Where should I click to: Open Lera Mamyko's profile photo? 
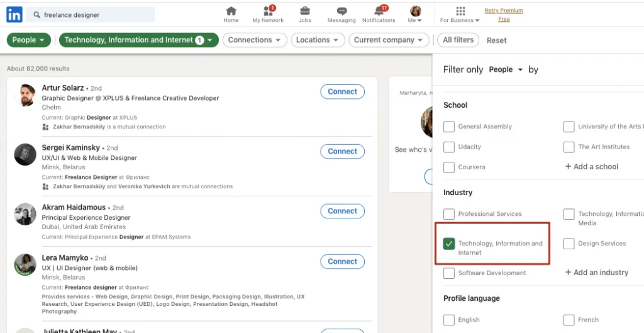pos(25,265)
